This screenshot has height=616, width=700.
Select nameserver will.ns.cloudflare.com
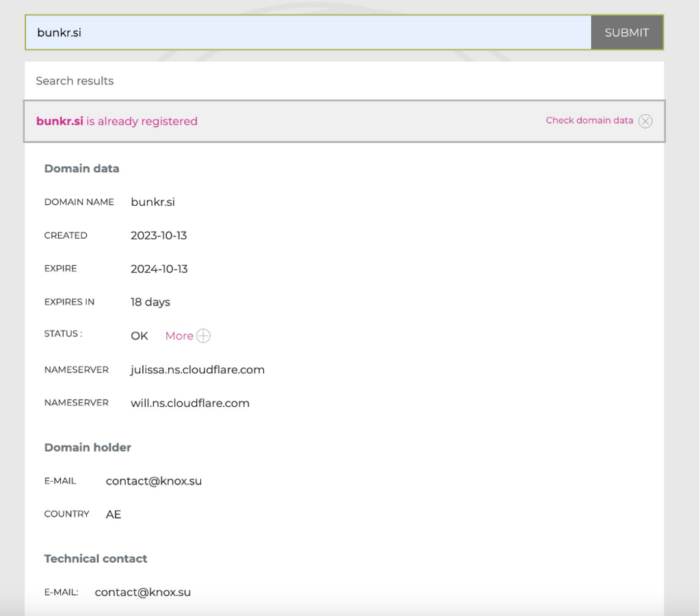(x=190, y=403)
